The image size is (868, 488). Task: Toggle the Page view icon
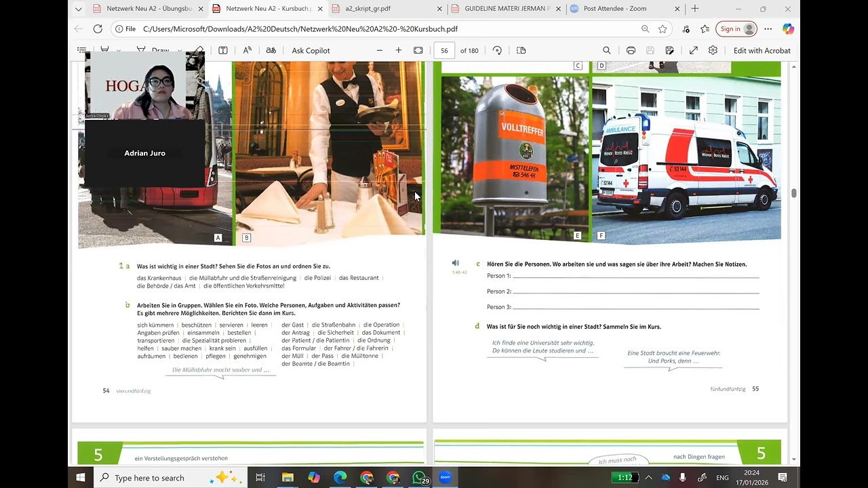[x=521, y=50]
